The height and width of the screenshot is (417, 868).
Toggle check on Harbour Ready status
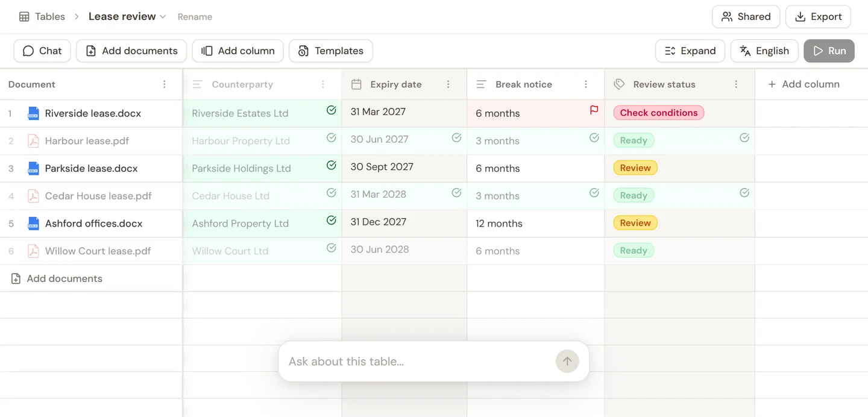pyautogui.click(x=744, y=137)
